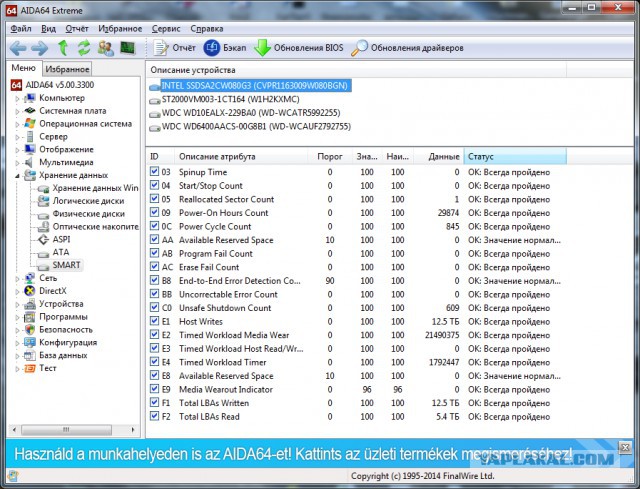Expand the Сеть tree node
The image size is (640, 489).
17,279
